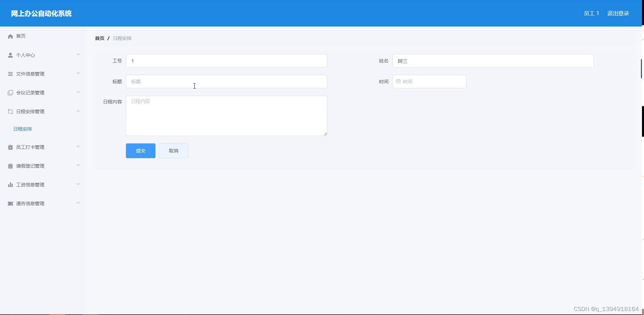Click the document icon for 请假登记管理
Image resolution: width=644 pixels, height=315 pixels.
point(10,166)
